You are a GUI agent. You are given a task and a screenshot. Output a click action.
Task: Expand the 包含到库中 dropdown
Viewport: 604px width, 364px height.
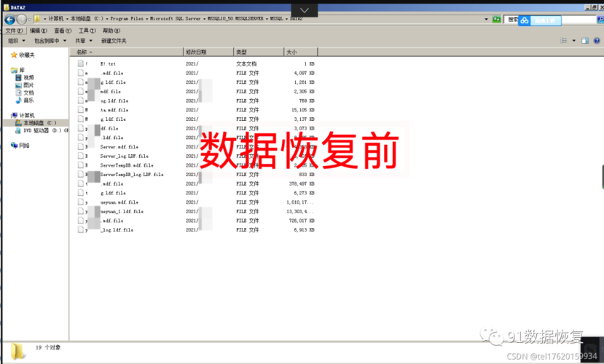coord(50,40)
